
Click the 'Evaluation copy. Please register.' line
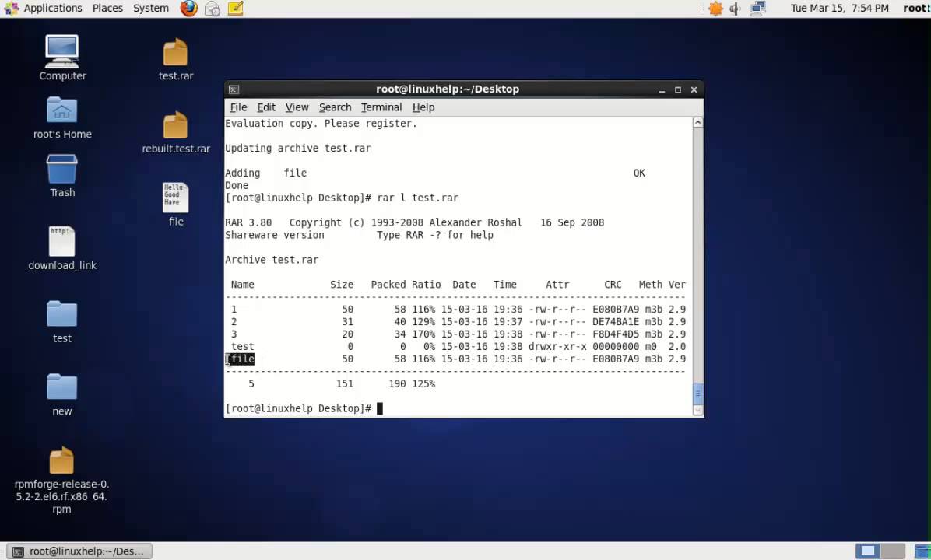click(321, 124)
